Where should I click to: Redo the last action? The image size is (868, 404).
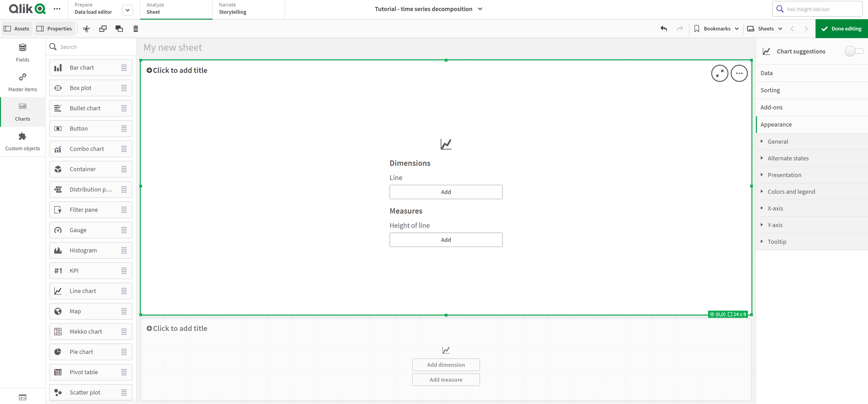point(680,29)
